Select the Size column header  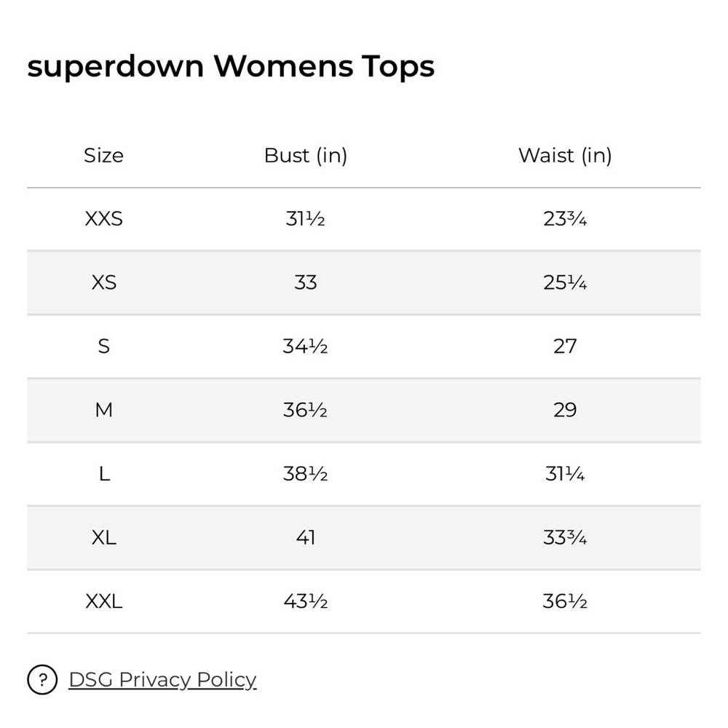[x=103, y=155]
